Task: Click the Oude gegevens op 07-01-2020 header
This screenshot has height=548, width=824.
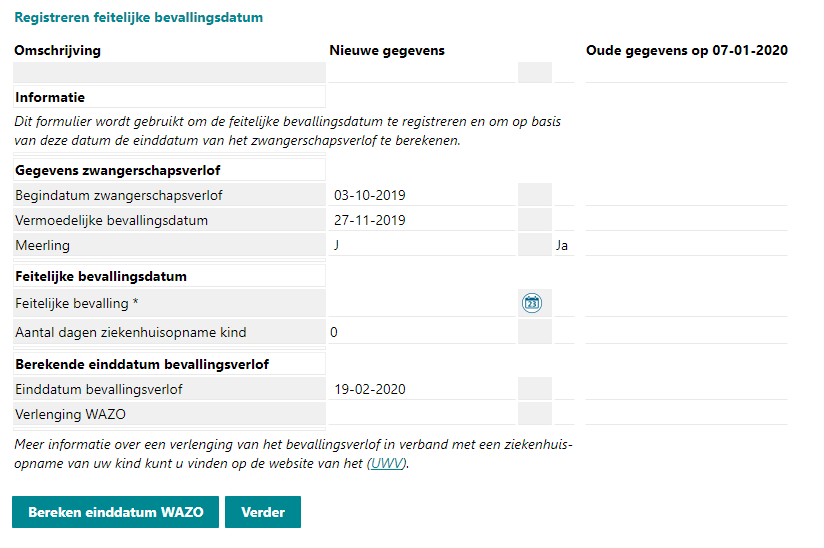Action: (687, 50)
